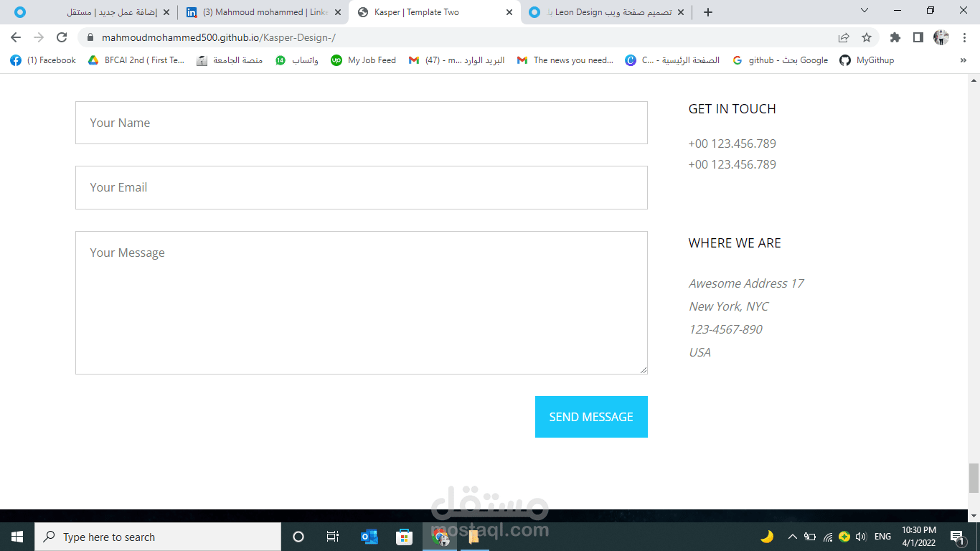Show more bookmarks overflow chevron
The image size is (980, 551).
click(963, 60)
